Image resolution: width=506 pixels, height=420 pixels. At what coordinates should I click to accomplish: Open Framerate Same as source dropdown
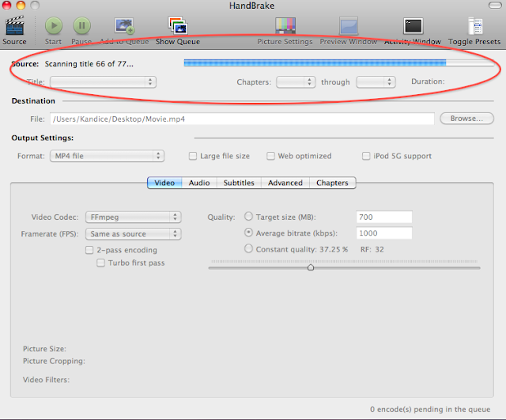coord(134,233)
